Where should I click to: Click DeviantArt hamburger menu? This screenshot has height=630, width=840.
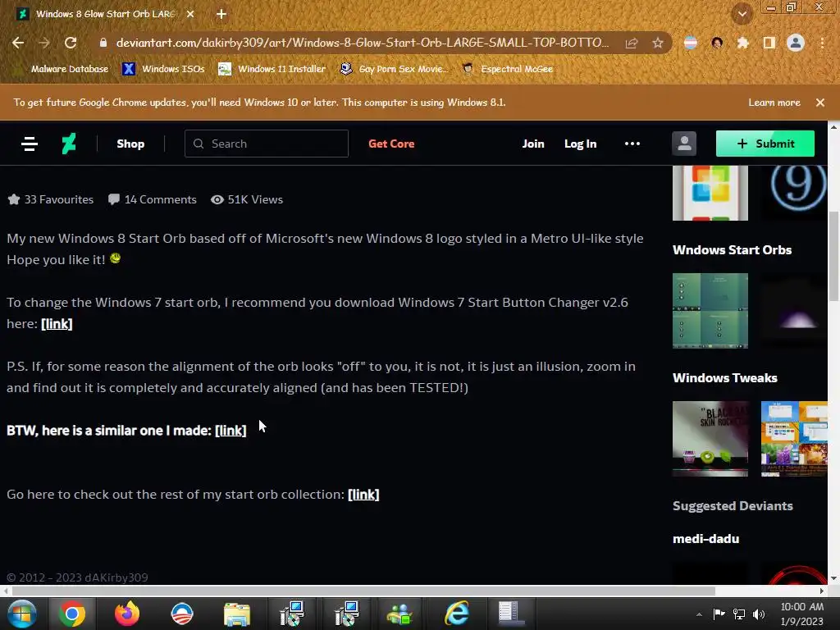(x=30, y=144)
